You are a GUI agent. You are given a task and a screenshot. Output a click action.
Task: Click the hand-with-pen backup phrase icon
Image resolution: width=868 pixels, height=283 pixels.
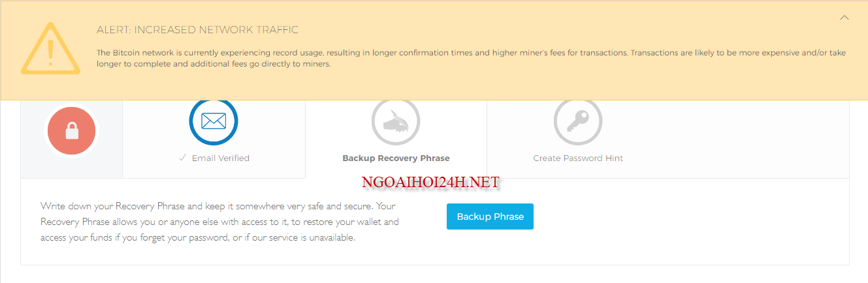tap(396, 121)
